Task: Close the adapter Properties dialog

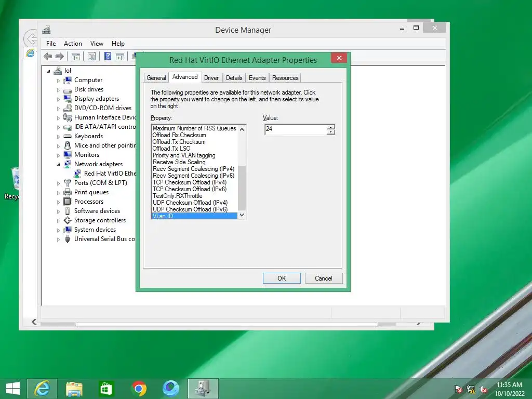Action: [x=339, y=58]
